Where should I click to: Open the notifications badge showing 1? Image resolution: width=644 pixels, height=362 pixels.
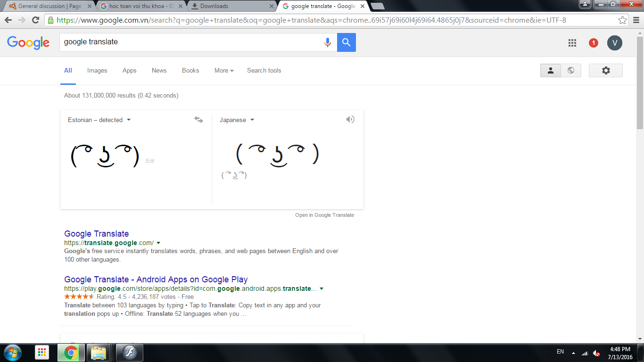tap(594, 43)
